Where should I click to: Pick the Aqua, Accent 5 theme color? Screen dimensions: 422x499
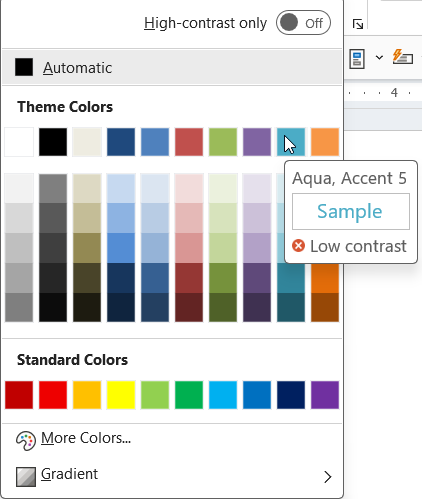[x=291, y=142]
